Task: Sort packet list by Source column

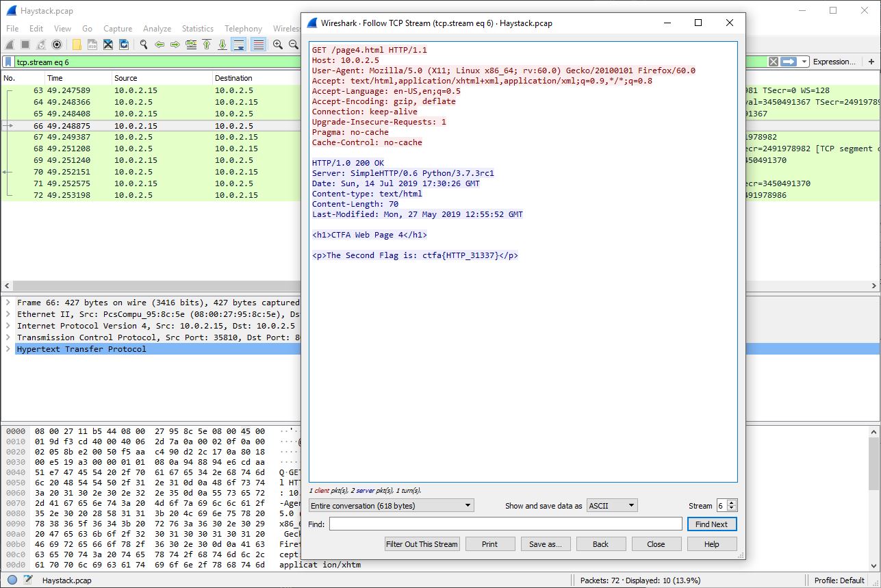Action: point(162,78)
